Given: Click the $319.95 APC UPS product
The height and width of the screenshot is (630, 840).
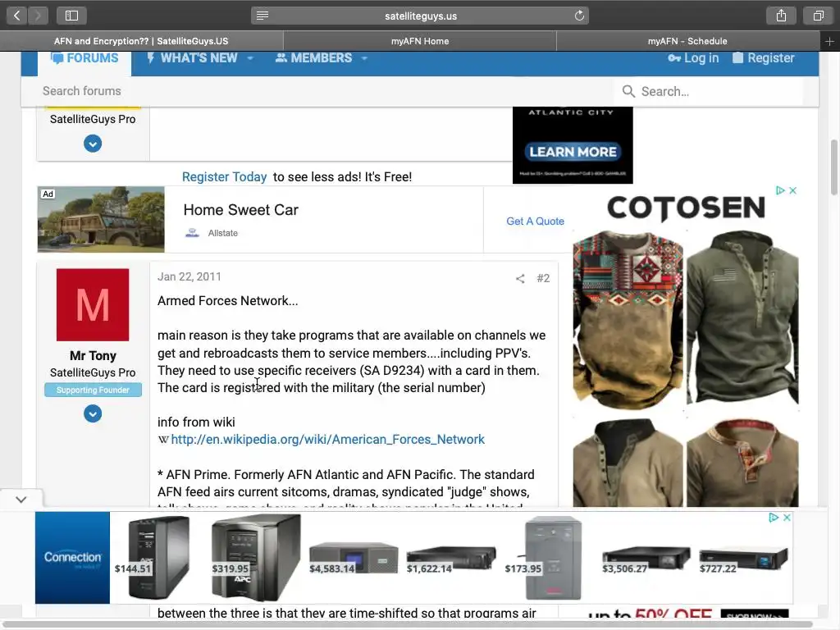Looking at the screenshot, I should pyautogui.click(x=256, y=557).
